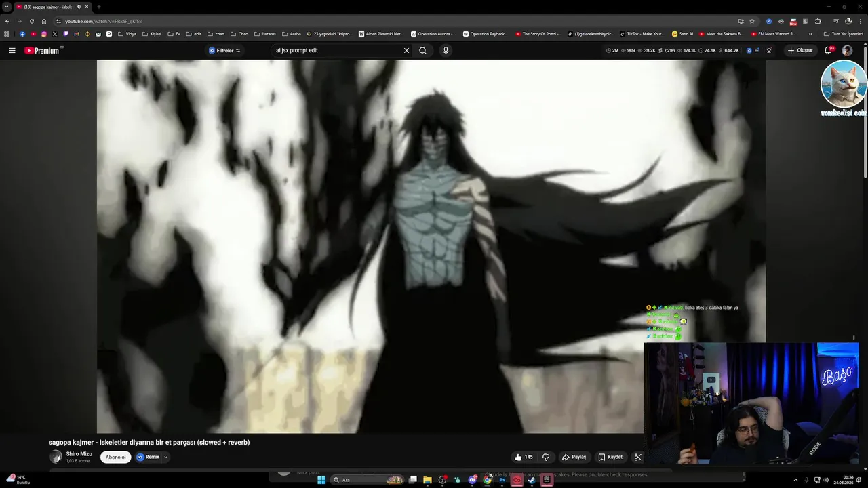Open the browser home page
This screenshot has width=868, height=488.
coord(44,21)
